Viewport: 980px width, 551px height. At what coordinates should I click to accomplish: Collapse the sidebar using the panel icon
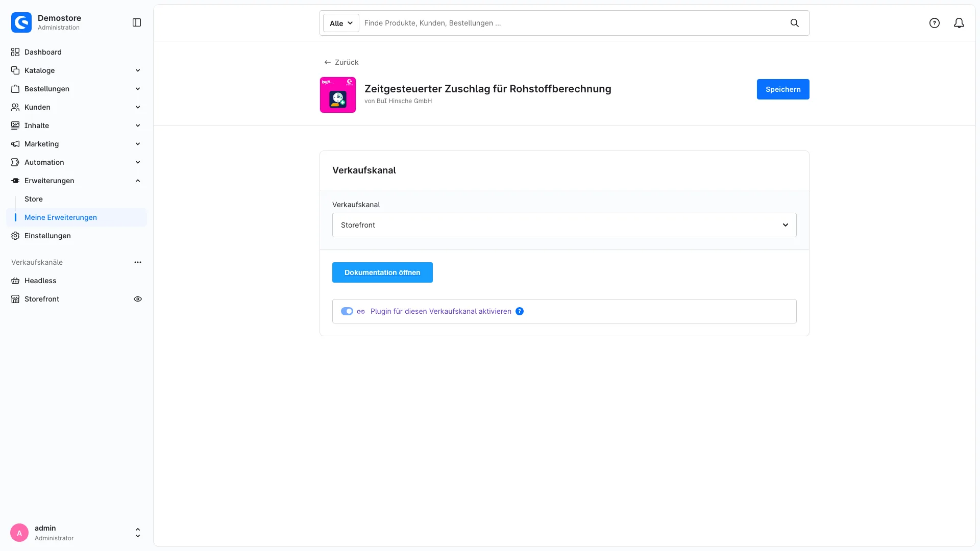137,22
